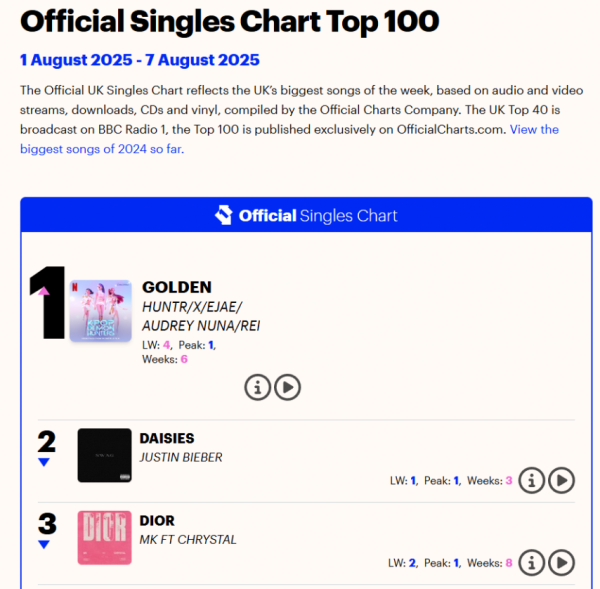Click the pink up arrow on number 1
This screenshot has height=589, width=600.
tap(44, 291)
